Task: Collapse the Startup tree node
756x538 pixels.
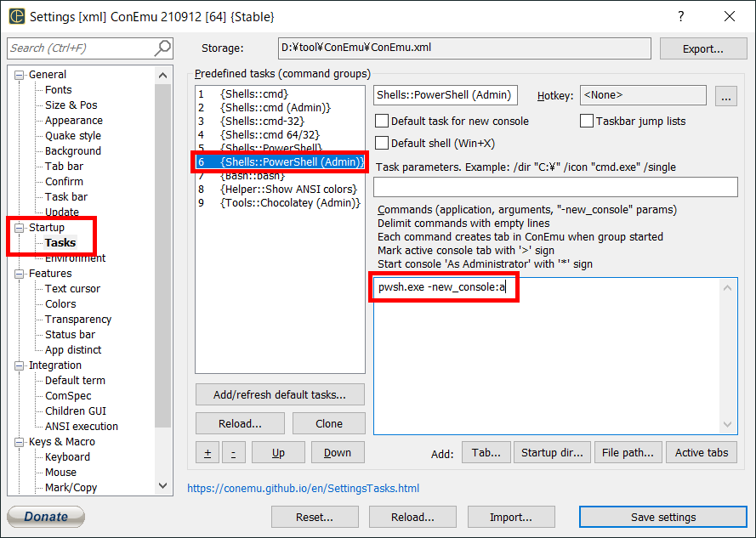Action: click(20, 228)
